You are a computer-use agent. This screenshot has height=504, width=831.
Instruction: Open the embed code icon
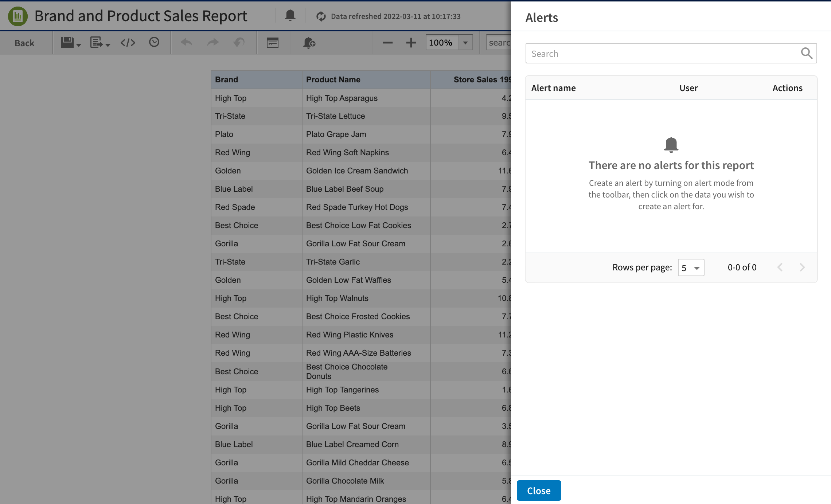click(x=128, y=43)
